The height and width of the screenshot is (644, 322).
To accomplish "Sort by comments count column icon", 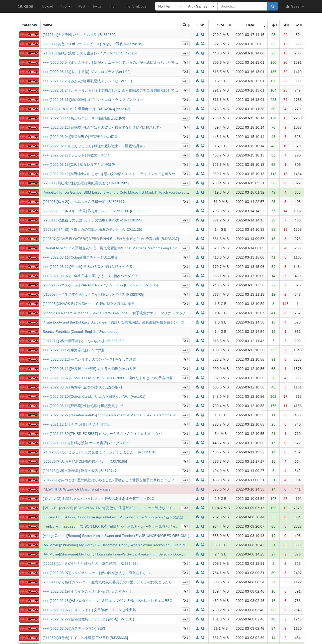I will pyautogui.click(x=186, y=25).
